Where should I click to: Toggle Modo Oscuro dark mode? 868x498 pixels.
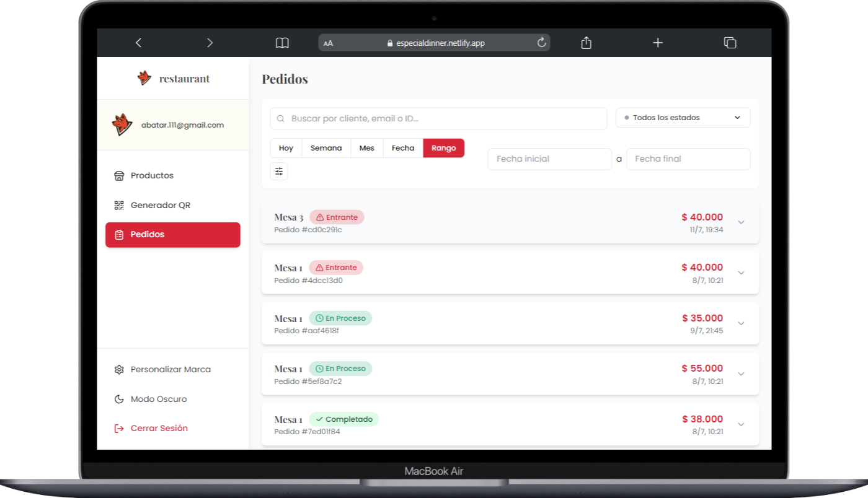158,399
